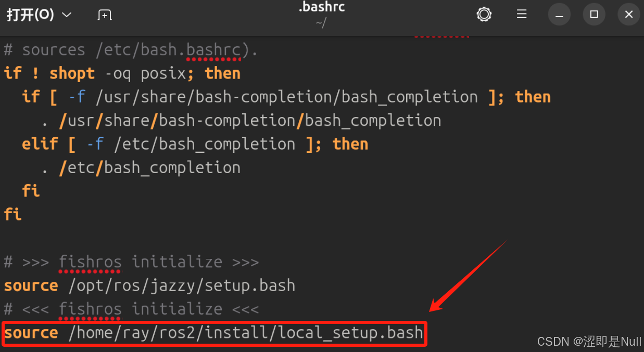This screenshot has width=644, height=352.
Task: Minimize the .bashrc editor window
Action: click(x=559, y=15)
